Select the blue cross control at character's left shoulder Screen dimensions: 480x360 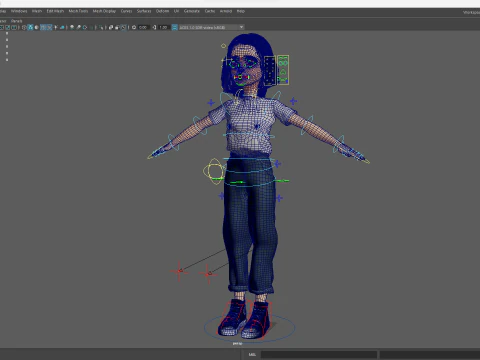click(x=293, y=101)
